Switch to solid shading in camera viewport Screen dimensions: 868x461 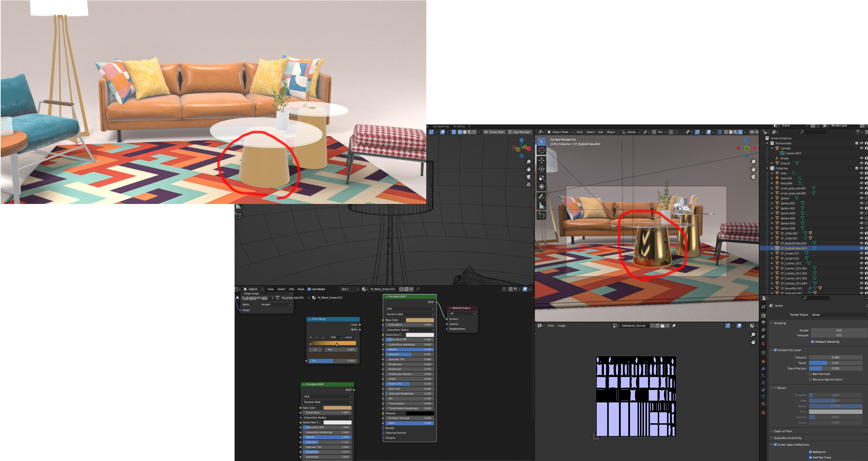[x=731, y=132]
